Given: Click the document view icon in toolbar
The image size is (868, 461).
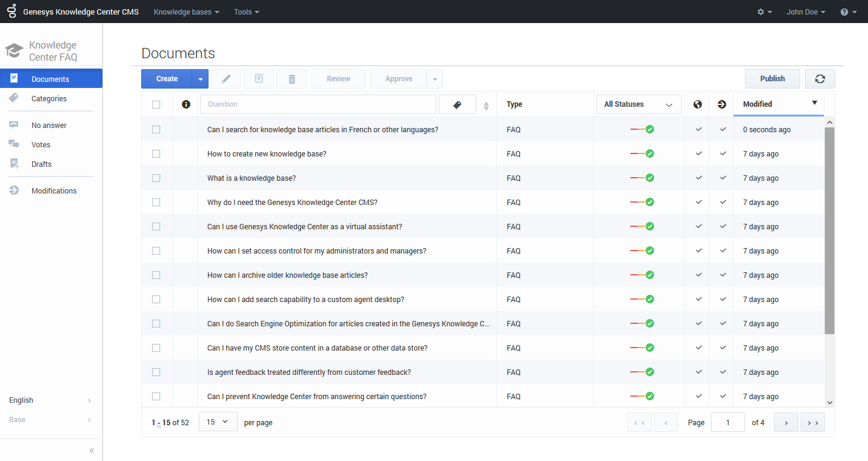Looking at the screenshot, I should [259, 79].
